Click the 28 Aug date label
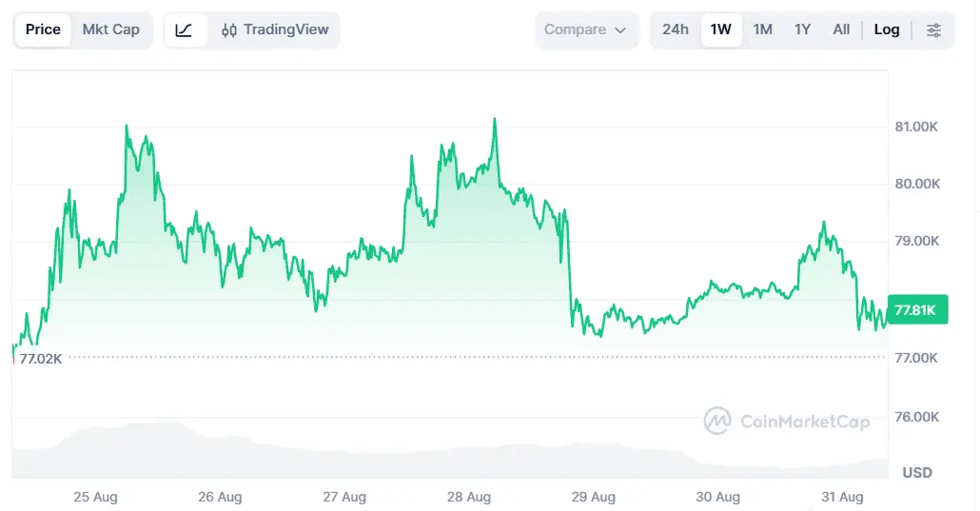980x511 pixels. pyautogui.click(x=469, y=498)
